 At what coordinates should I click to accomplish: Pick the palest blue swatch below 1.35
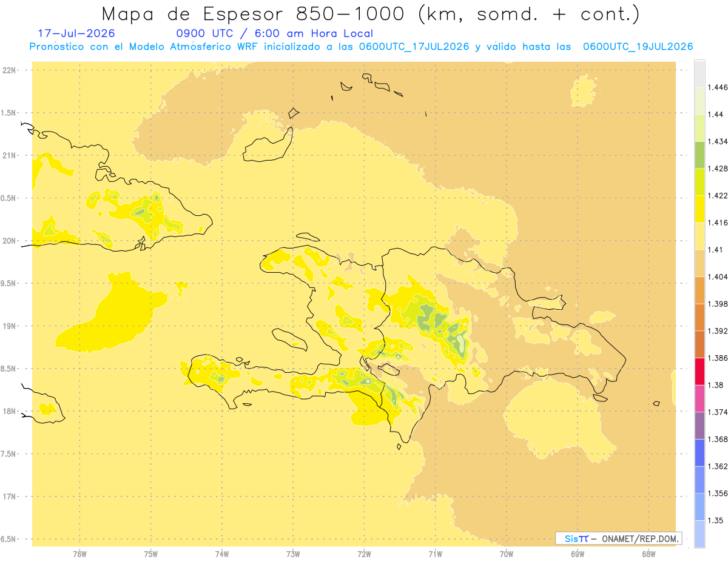(x=699, y=534)
